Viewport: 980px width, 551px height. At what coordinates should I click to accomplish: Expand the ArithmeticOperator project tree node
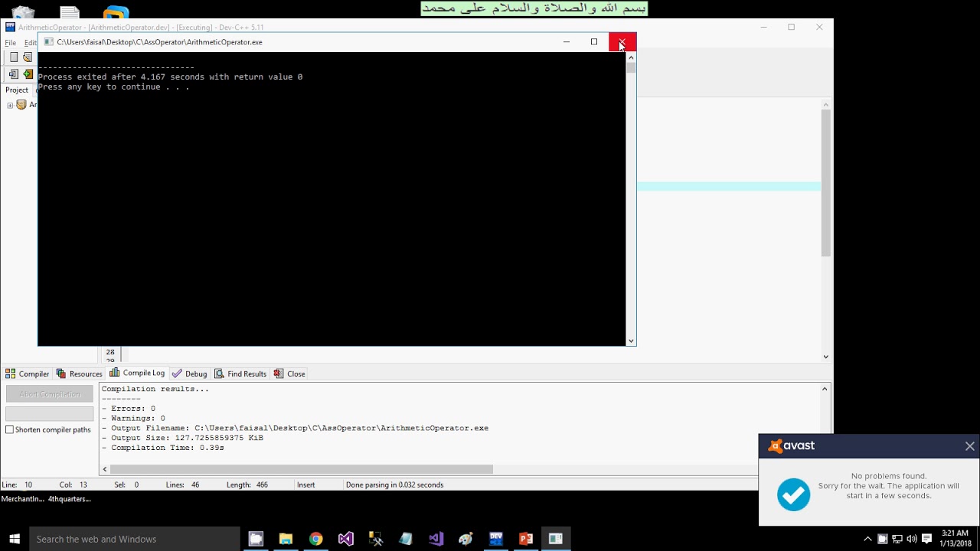(x=10, y=105)
